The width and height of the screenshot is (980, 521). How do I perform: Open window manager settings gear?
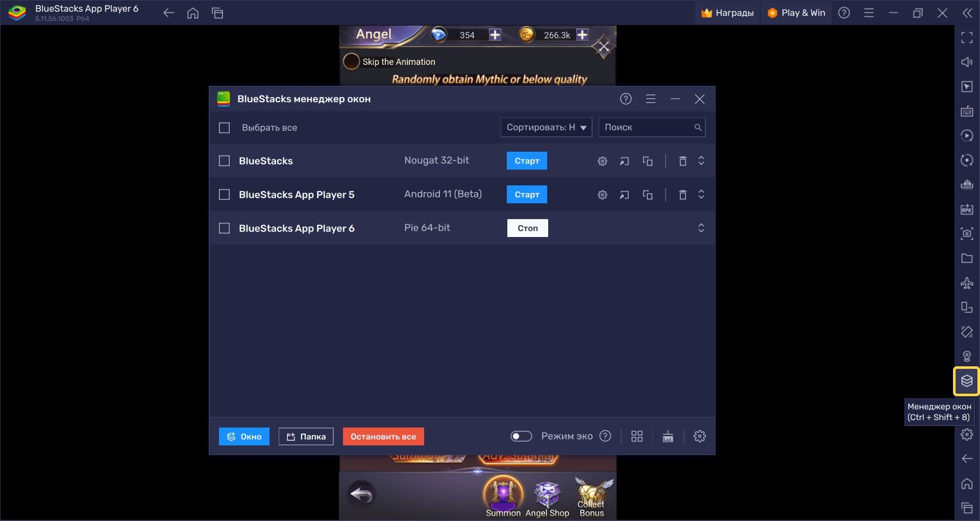[x=700, y=436]
